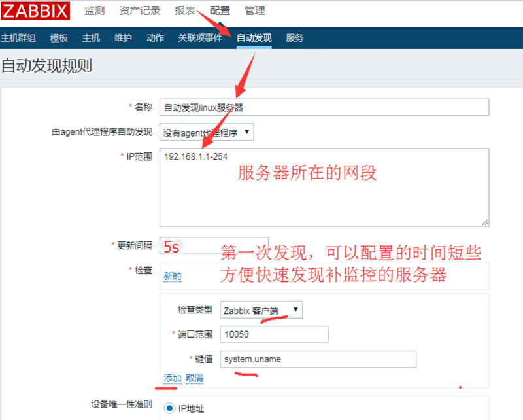Focus the 端口范围 field with 10050
This screenshot has height=420, width=523.
(274, 334)
